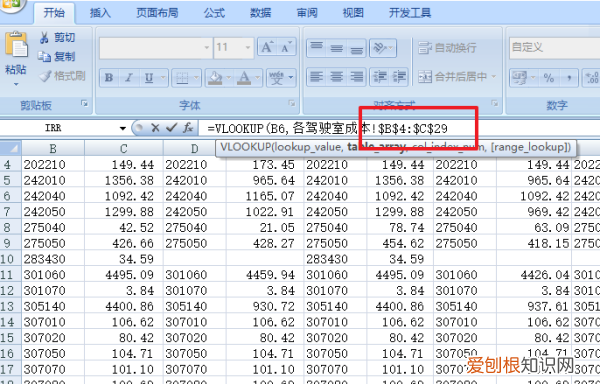Click the Fill color bucket icon
This screenshot has height=384, width=600.
click(215, 78)
